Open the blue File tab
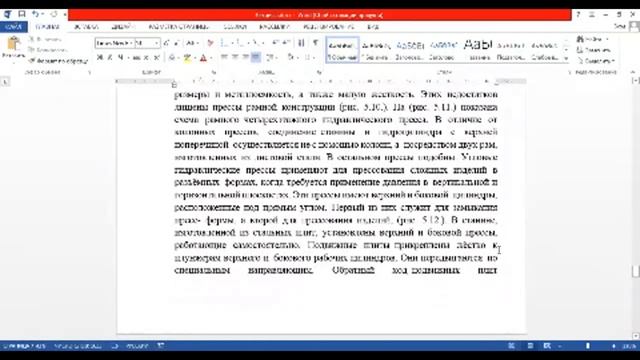This screenshot has height=360, width=640. coord(13,27)
